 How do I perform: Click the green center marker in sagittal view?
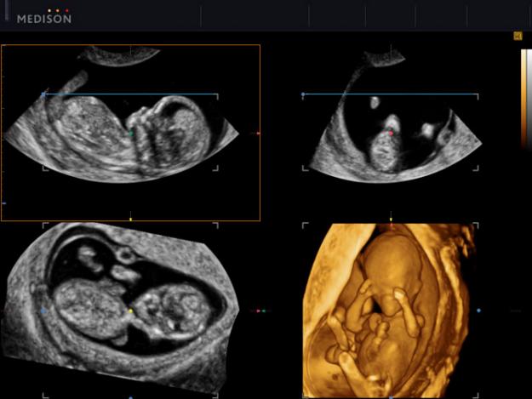pos(130,133)
